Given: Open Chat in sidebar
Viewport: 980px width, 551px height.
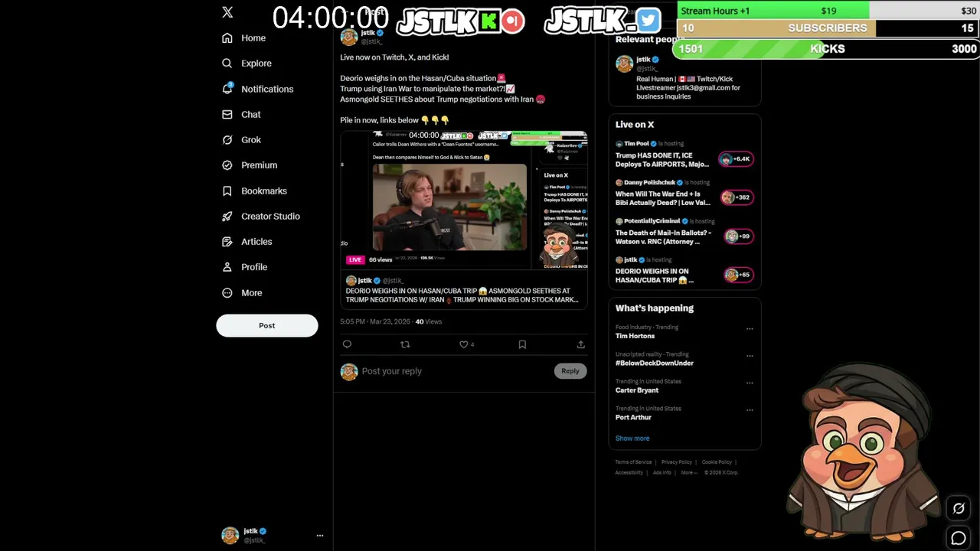Looking at the screenshot, I should pos(241,114).
